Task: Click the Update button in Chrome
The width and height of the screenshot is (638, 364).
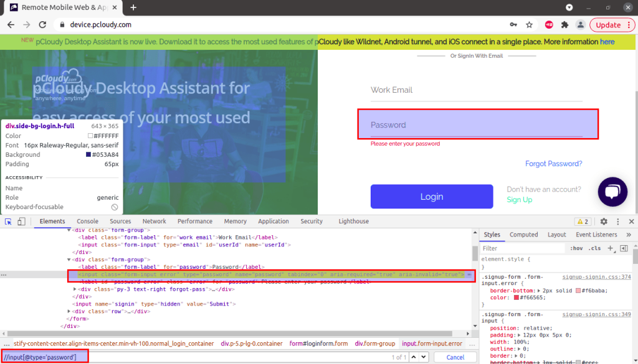Action: tap(612, 25)
